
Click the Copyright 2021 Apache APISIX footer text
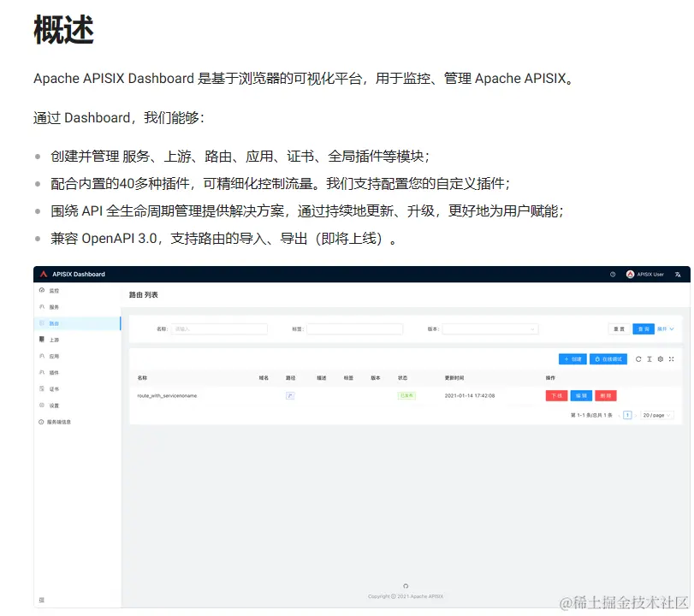click(406, 596)
